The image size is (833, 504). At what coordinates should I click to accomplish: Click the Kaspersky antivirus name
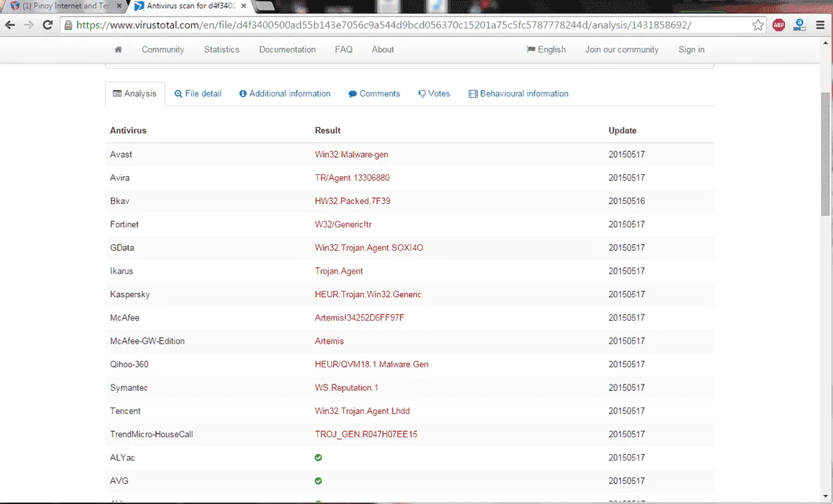tap(130, 295)
